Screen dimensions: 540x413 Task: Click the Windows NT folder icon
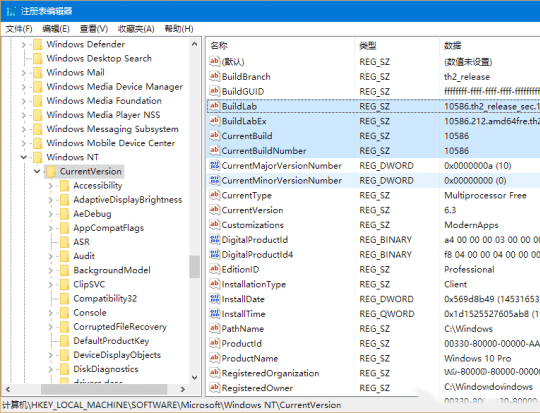pyautogui.click(x=38, y=157)
